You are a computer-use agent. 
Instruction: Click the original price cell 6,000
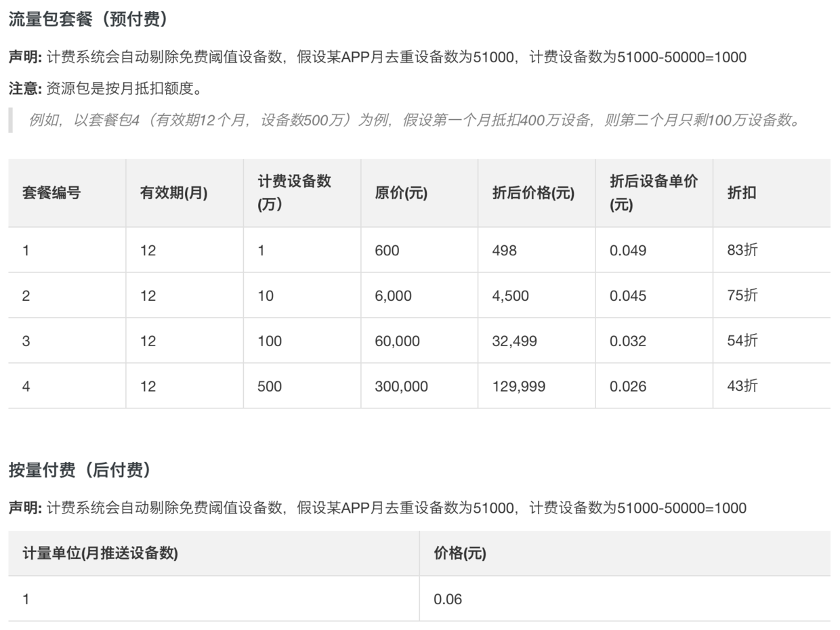pos(419,295)
